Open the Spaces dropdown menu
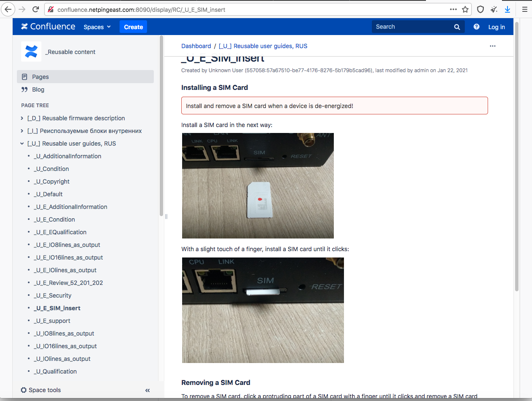The width and height of the screenshot is (532, 401). [x=97, y=27]
